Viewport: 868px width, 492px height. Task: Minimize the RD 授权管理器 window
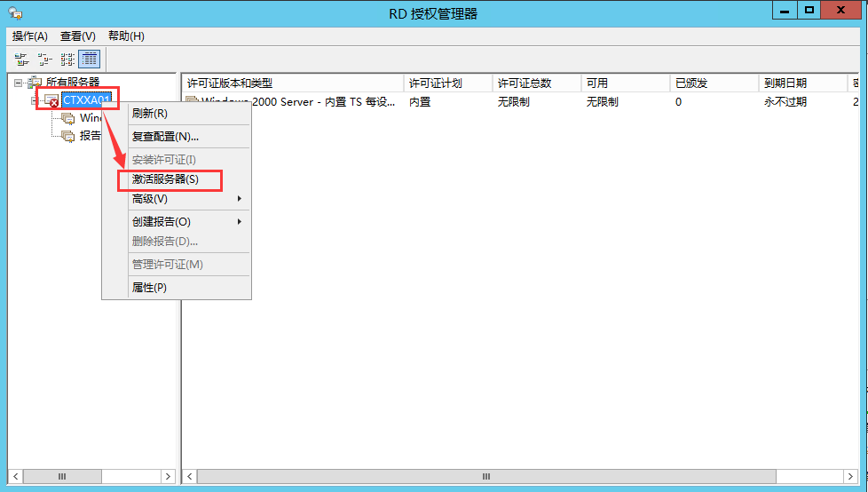point(785,11)
